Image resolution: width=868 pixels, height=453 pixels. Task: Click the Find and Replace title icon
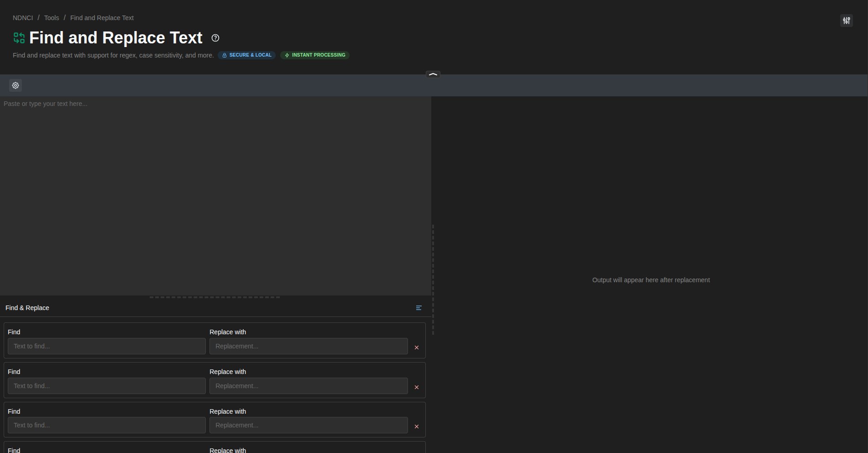19,38
